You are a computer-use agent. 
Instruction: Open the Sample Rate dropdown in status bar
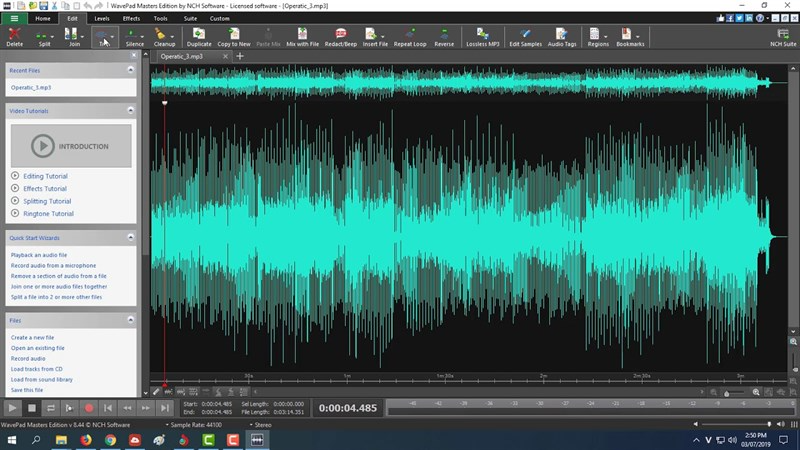193,424
